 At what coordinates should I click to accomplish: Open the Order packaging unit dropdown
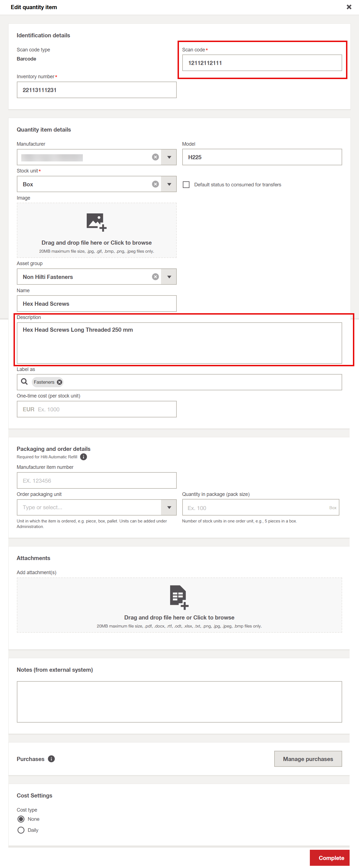[169, 508]
